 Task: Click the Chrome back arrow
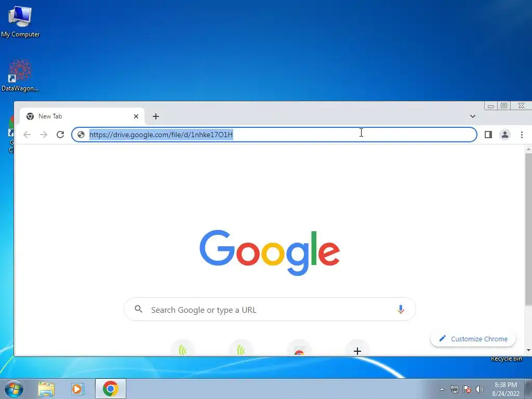[x=27, y=135]
